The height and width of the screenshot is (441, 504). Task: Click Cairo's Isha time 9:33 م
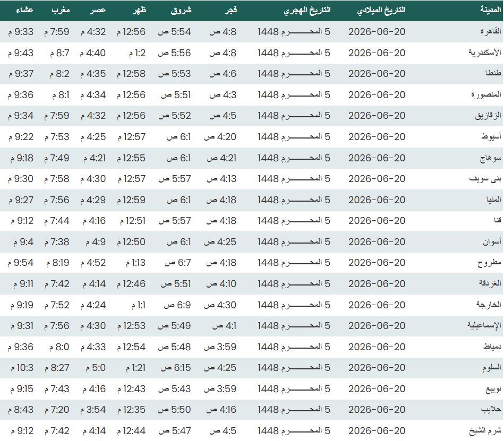point(21,32)
